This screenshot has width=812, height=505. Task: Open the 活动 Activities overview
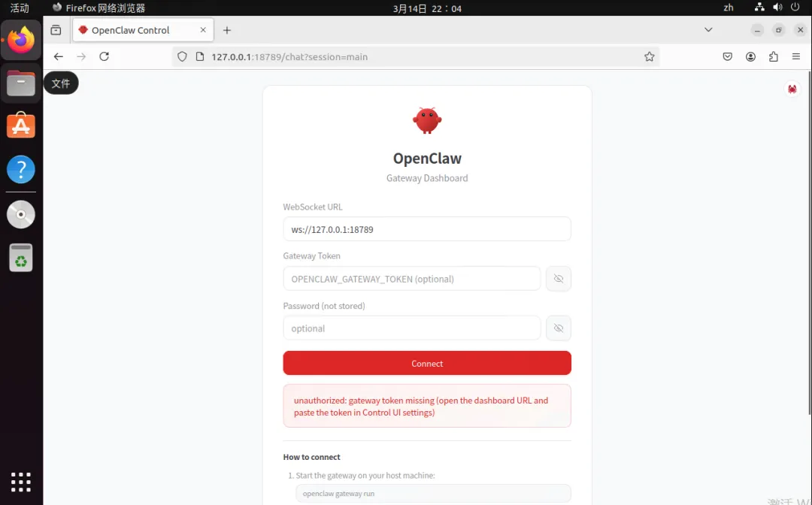pos(19,8)
